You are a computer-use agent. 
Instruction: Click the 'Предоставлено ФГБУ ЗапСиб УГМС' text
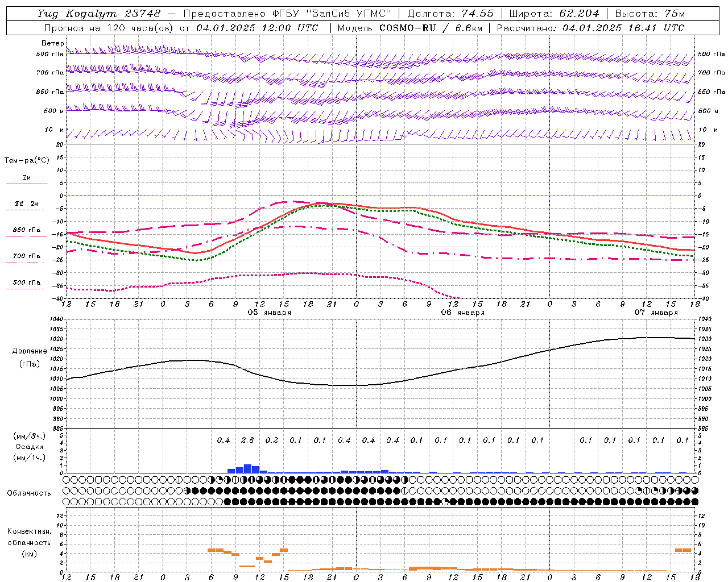(287, 14)
